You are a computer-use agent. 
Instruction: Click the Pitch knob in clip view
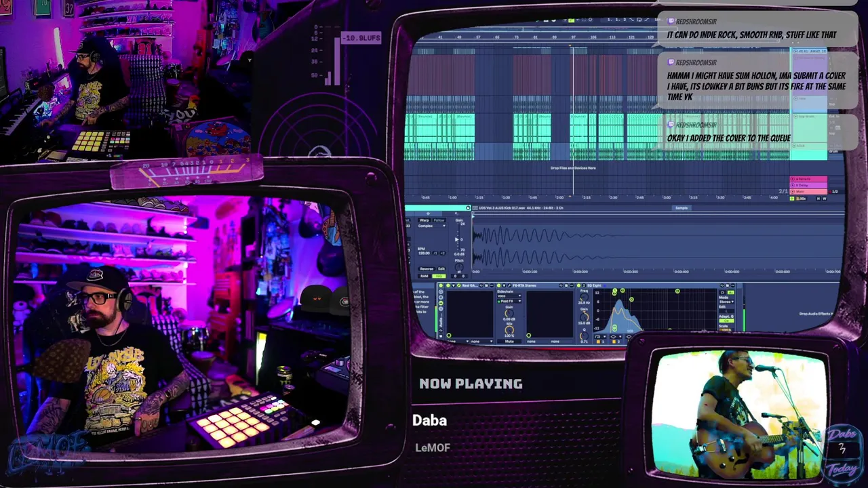459,266
